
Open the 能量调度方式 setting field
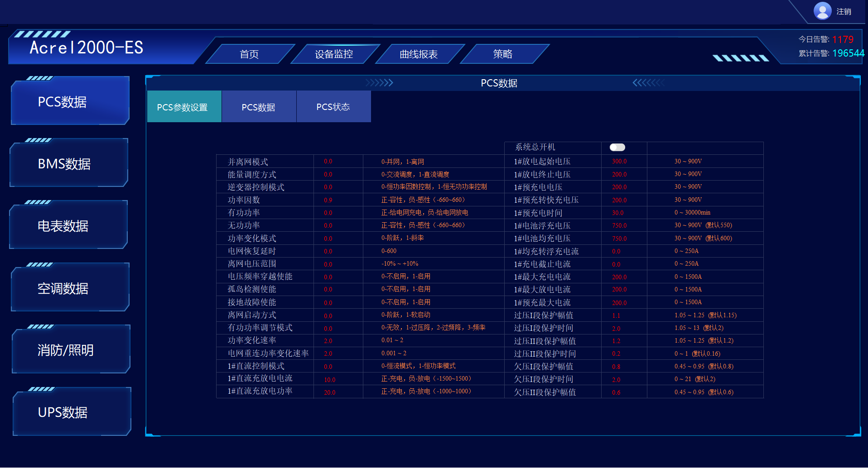click(x=328, y=174)
